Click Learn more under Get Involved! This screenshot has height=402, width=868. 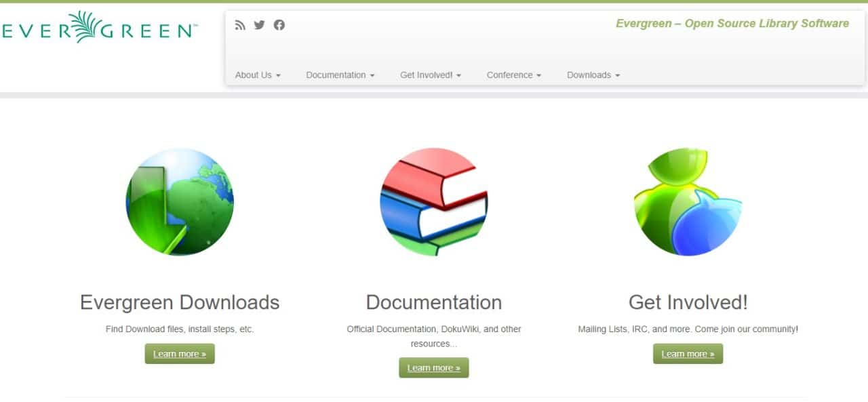688,354
